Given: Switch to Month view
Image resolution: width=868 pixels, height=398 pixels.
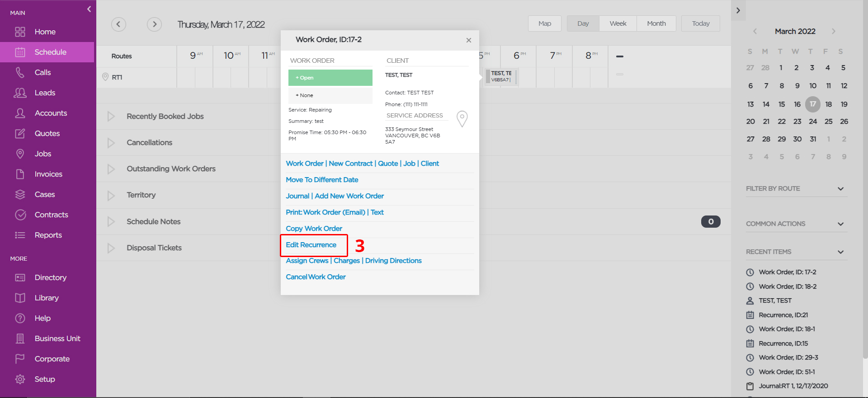Looking at the screenshot, I should tap(656, 23).
